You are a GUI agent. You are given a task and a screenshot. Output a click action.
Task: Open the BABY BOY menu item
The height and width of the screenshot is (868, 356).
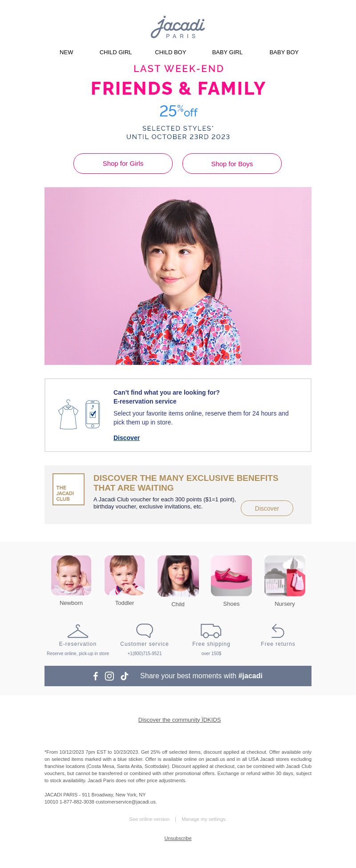click(x=284, y=52)
